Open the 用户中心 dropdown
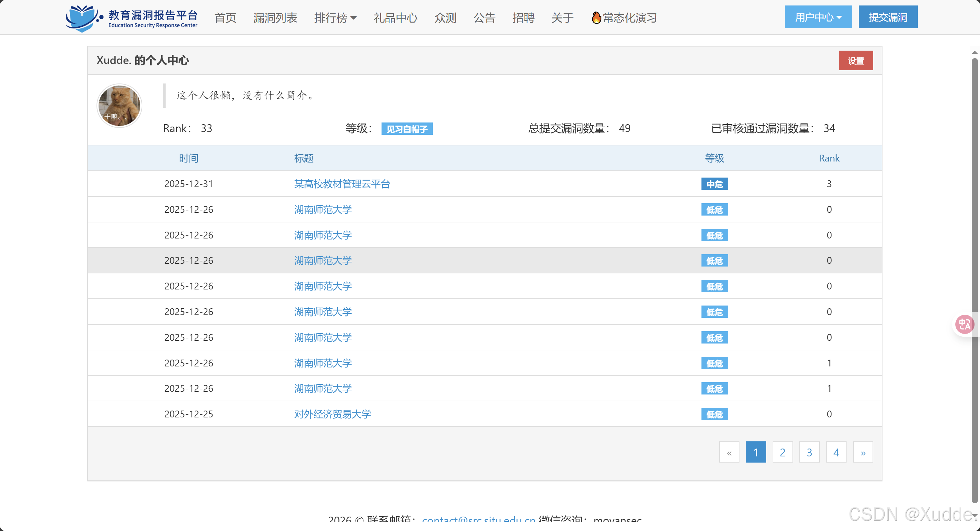The width and height of the screenshot is (980, 531). click(817, 17)
